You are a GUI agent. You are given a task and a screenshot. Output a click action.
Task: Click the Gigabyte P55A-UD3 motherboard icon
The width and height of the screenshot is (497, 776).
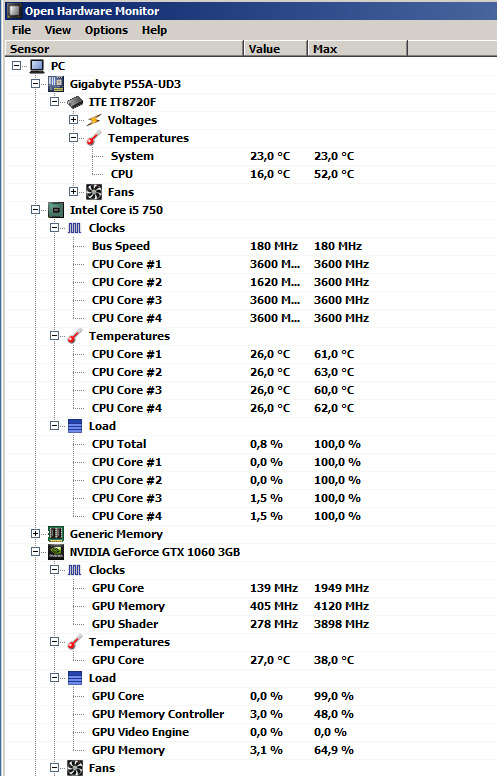pos(56,84)
